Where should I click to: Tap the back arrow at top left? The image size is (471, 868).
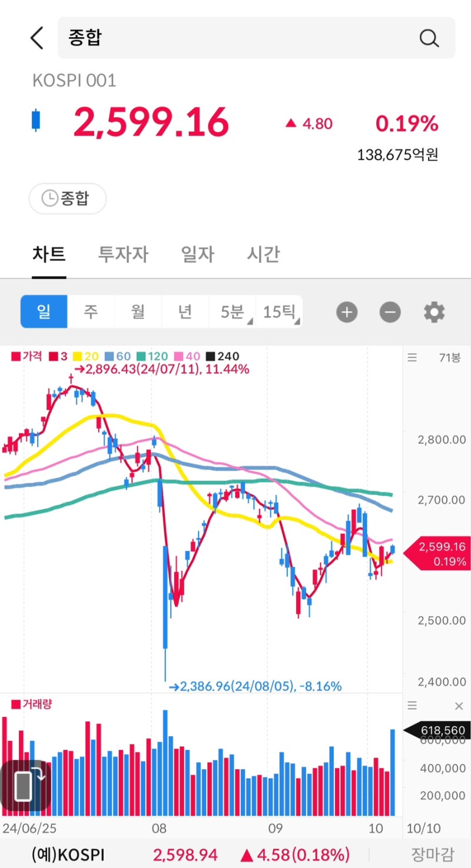pyautogui.click(x=37, y=37)
